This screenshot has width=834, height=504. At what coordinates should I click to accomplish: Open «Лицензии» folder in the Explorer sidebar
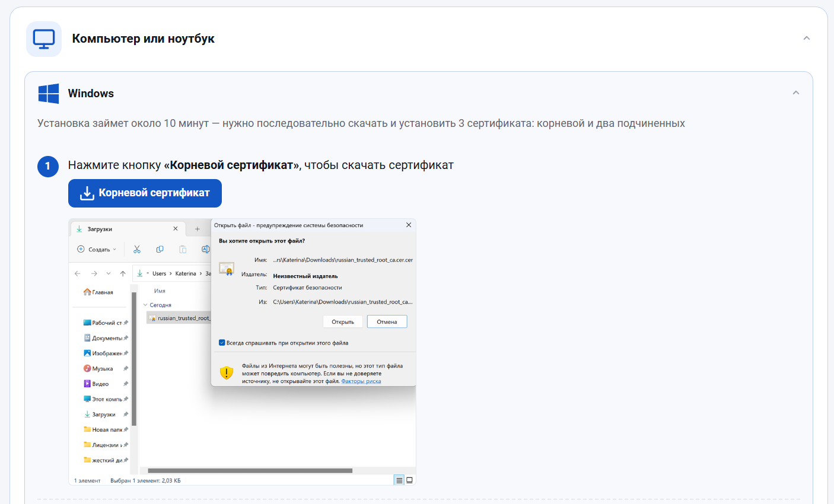106,445
